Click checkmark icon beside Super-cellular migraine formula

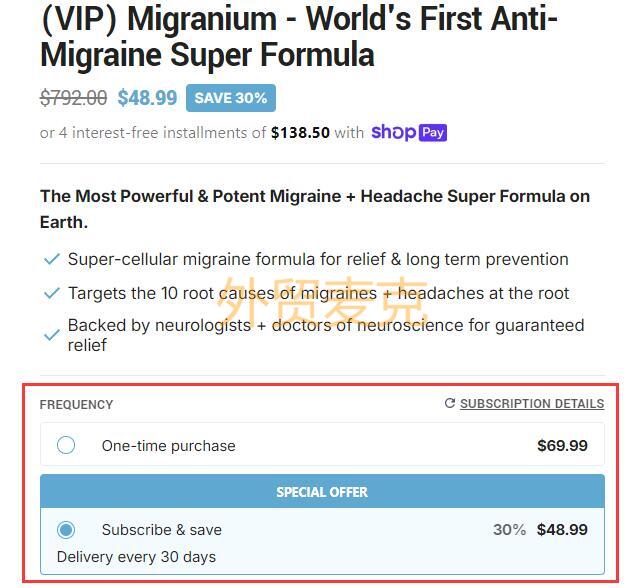click(x=52, y=259)
